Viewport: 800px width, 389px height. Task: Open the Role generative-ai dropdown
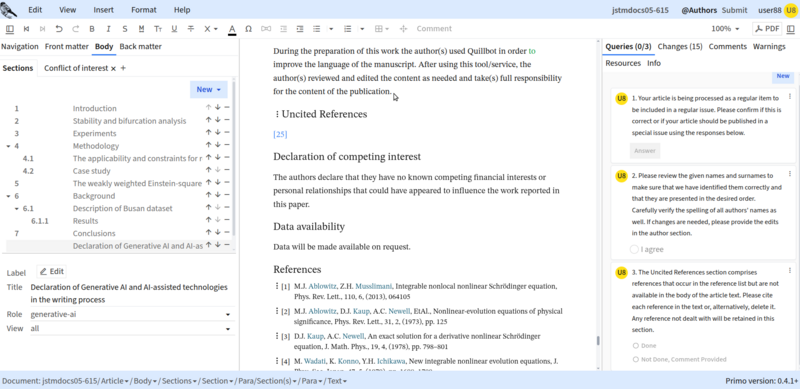[x=132, y=314]
